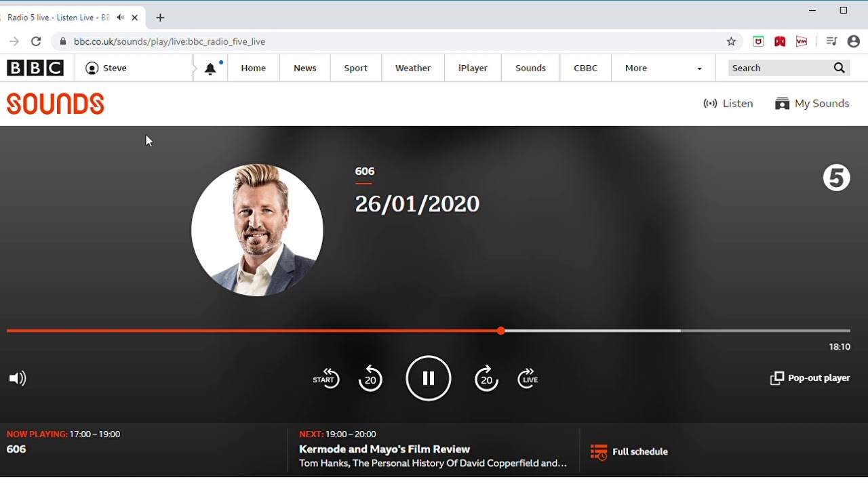Viewport: 868px width, 488px height.
Task: Open My Sounds
Action: 812,104
